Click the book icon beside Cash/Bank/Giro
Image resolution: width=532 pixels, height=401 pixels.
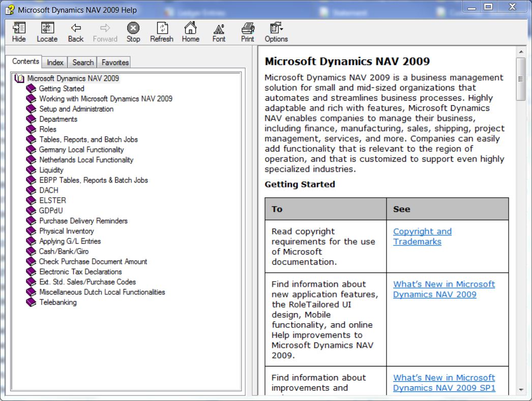[x=31, y=252]
